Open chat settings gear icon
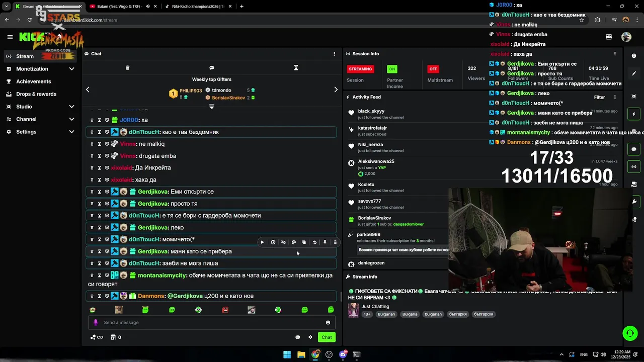This screenshot has width=644, height=362. pos(310,337)
